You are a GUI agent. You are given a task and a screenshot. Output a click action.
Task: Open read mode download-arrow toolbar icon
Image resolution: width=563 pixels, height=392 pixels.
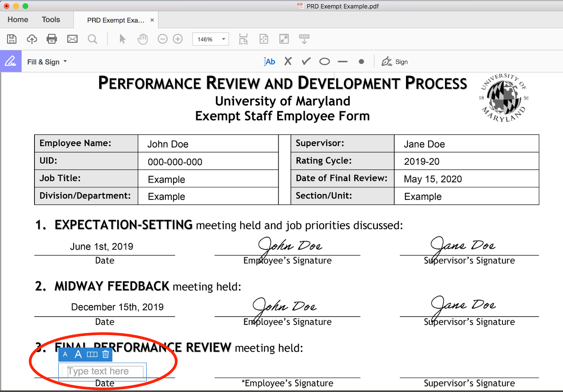(x=304, y=39)
